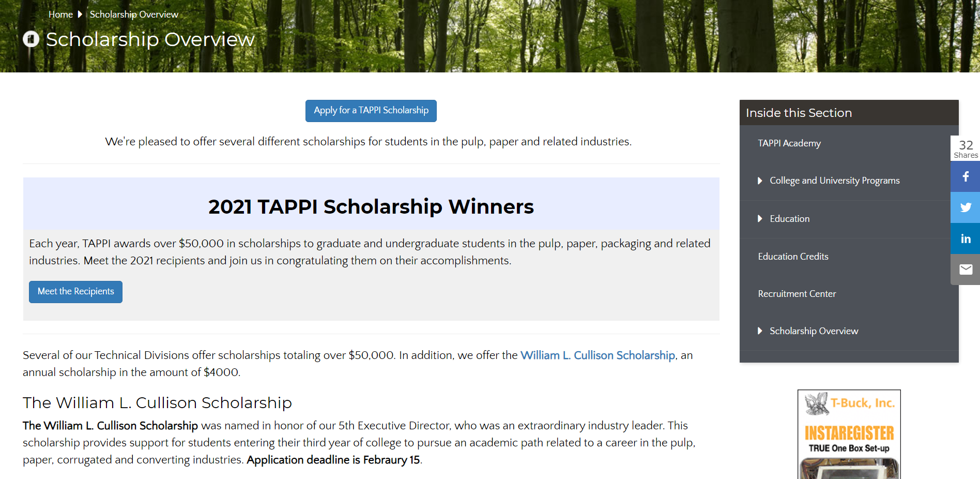Click the 32 Shares counter
Image resolution: width=980 pixels, height=479 pixels.
pyautogui.click(x=965, y=148)
